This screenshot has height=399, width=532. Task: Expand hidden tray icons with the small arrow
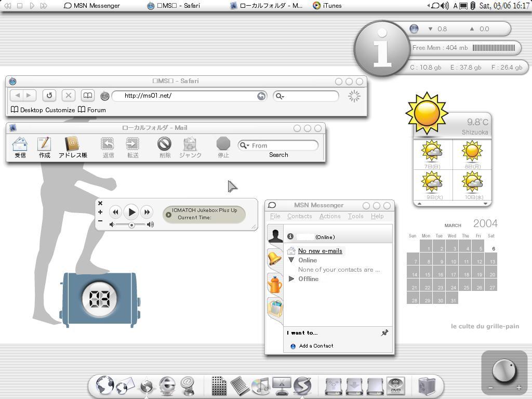point(428,6)
